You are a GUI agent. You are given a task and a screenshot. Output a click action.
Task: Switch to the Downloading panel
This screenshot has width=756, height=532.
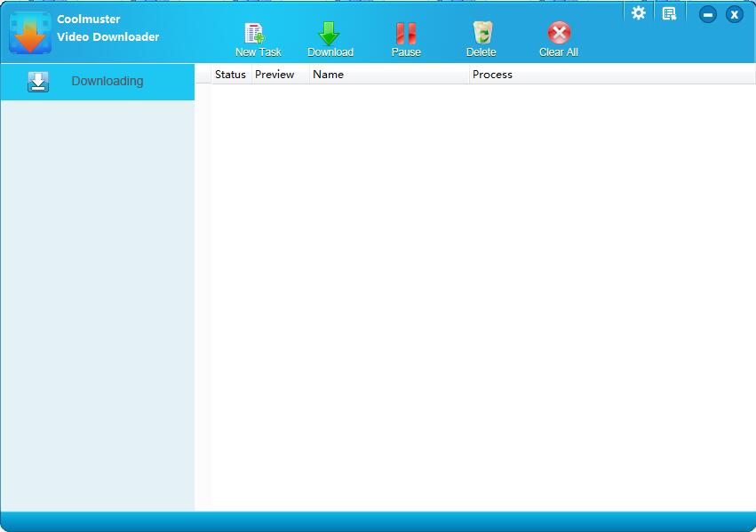point(107,81)
